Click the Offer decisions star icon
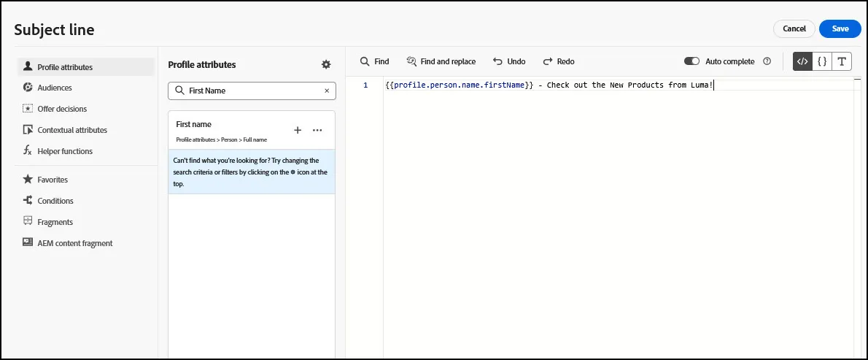 28,109
